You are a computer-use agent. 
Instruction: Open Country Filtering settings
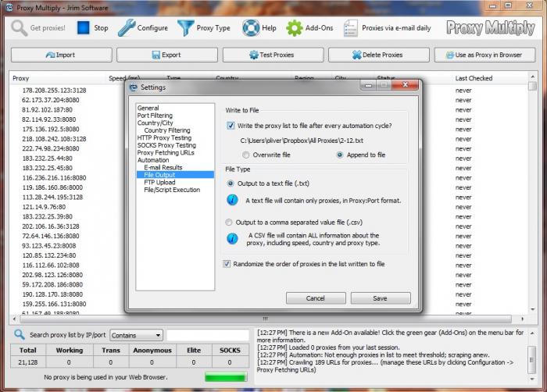(x=167, y=130)
